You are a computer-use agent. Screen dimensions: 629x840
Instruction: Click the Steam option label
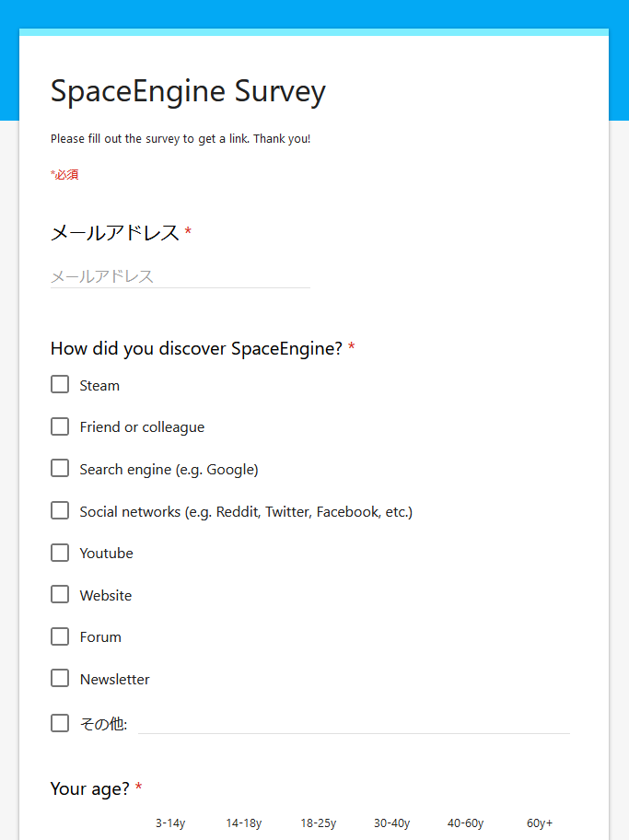tap(99, 386)
